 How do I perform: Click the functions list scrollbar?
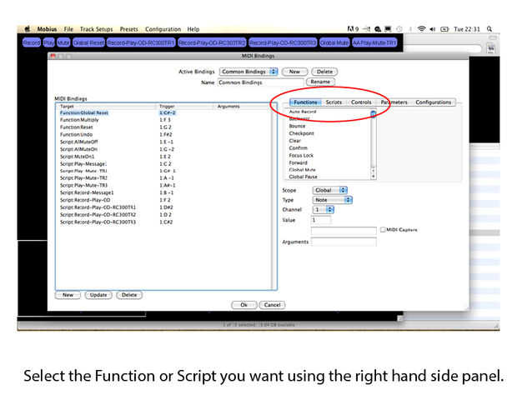374,144
